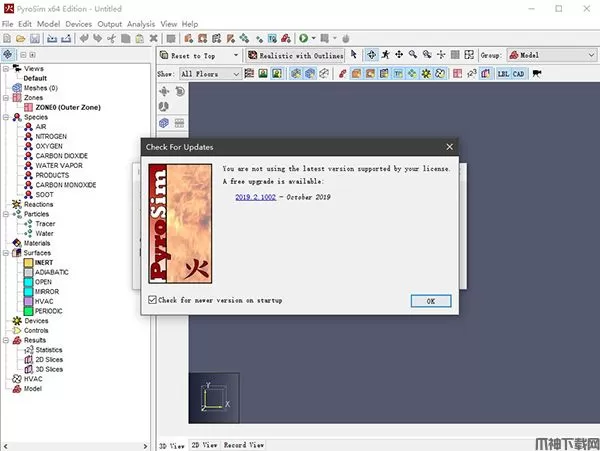
Task: Select the Orbit navigation tool
Action: tap(371, 55)
